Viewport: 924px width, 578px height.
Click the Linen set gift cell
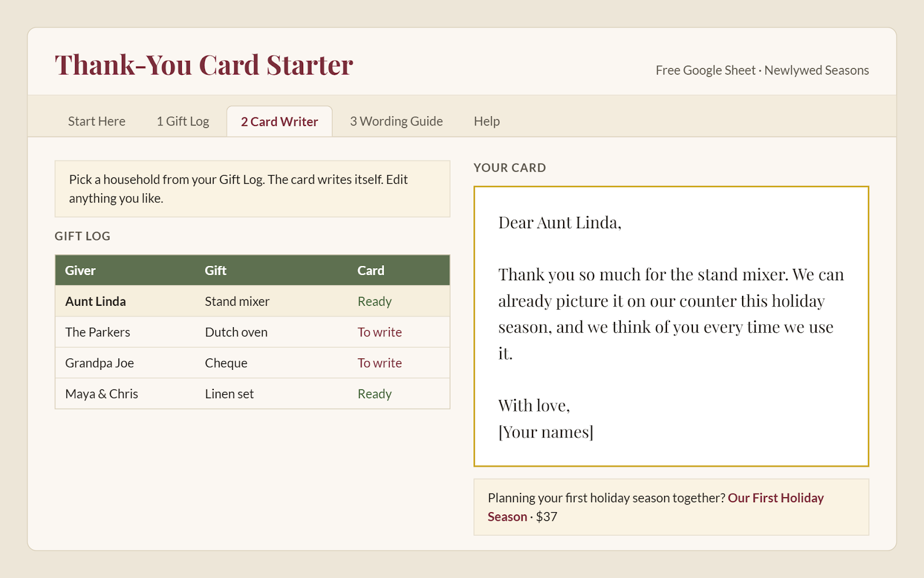229,394
